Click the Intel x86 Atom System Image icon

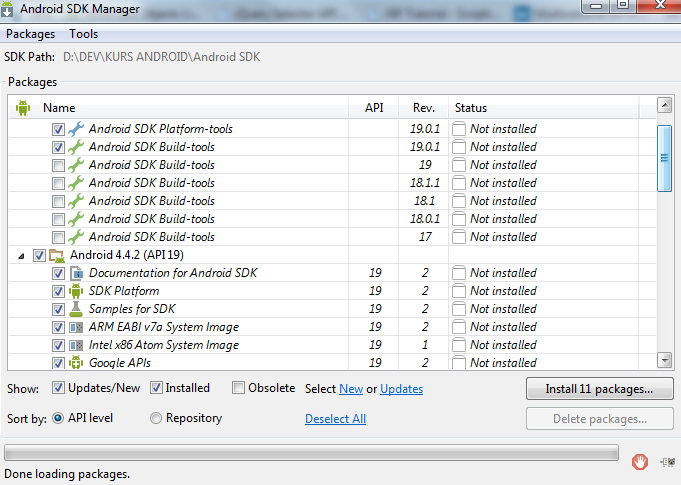pyautogui.click(x=76, y=345)
